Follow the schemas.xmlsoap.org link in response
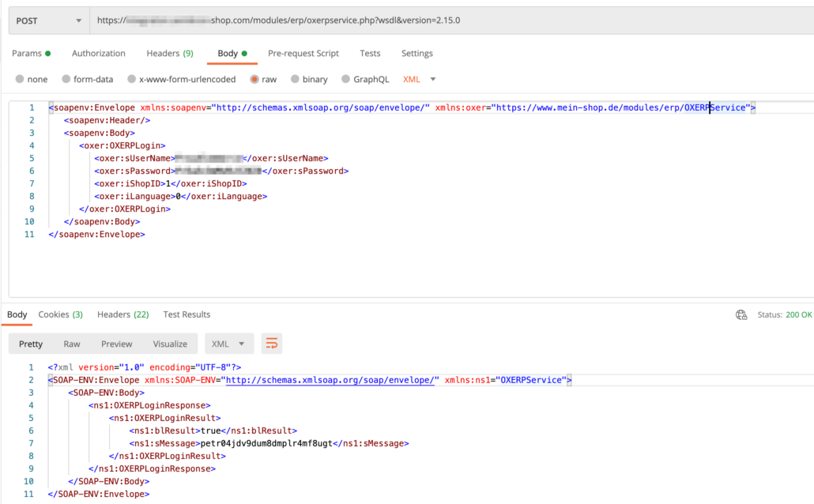The width and height of the screenshot is (814, 504). pos(330,380)
